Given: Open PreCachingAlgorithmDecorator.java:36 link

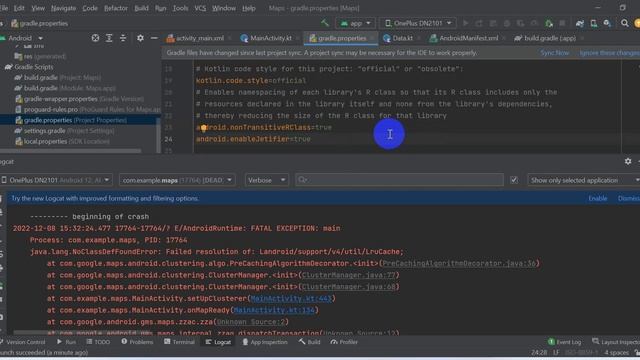Looking at the screenshot, I should pos(459,263).
